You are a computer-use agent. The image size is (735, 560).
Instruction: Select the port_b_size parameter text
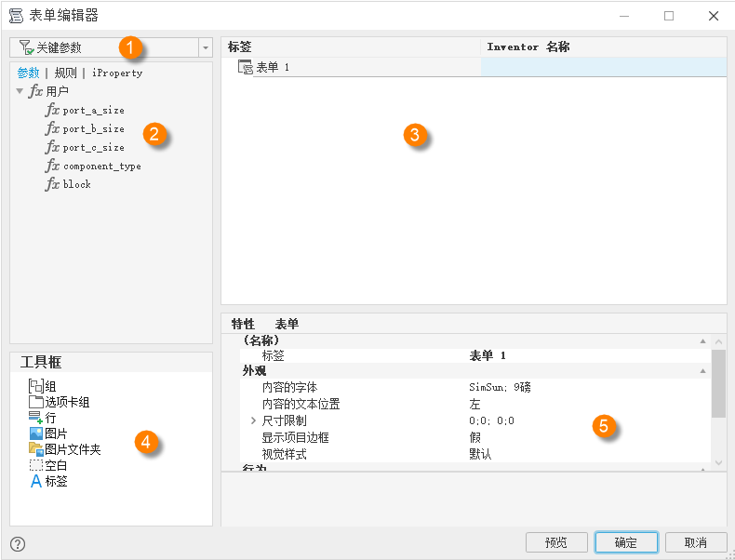click(94, 129)
